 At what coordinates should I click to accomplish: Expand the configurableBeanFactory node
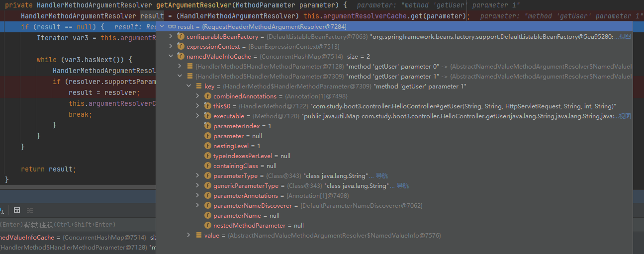(x=171, y=36)
